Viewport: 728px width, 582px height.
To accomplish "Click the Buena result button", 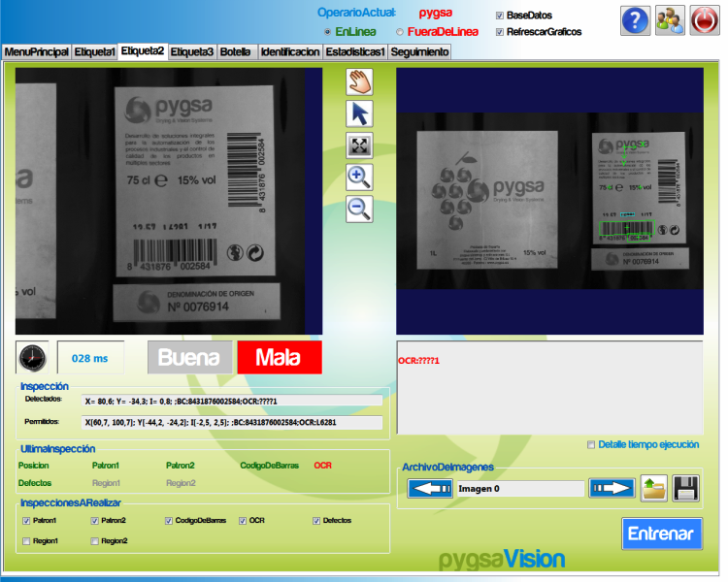I will point(189,357).
